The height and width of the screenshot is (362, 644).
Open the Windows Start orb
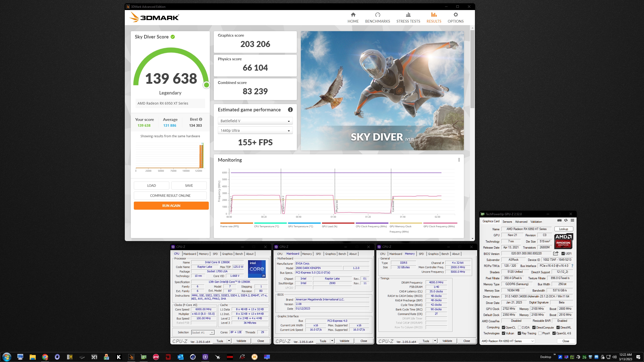[x=7, y=357]
